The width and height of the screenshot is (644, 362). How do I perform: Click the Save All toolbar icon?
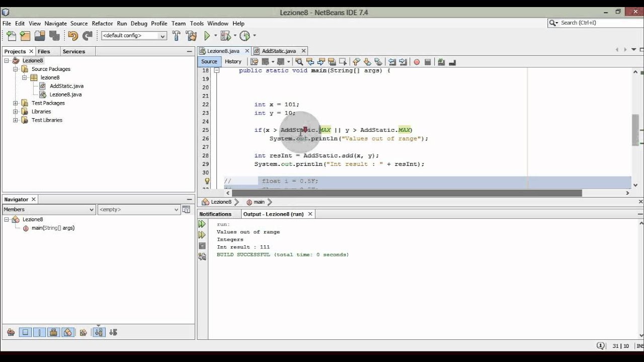coord(54,36)
